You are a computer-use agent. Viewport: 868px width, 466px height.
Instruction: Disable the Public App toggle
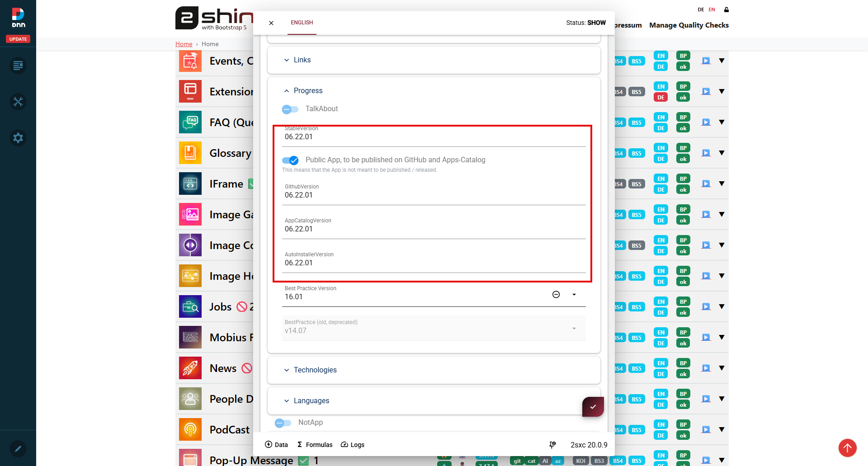290,160
